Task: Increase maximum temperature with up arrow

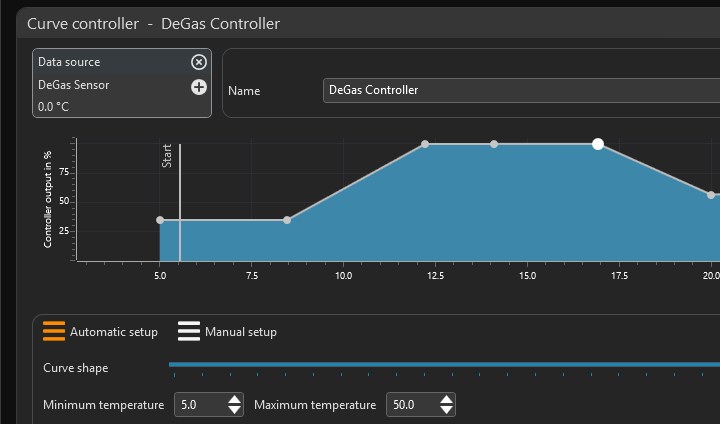Action: (x=446, y=399)
